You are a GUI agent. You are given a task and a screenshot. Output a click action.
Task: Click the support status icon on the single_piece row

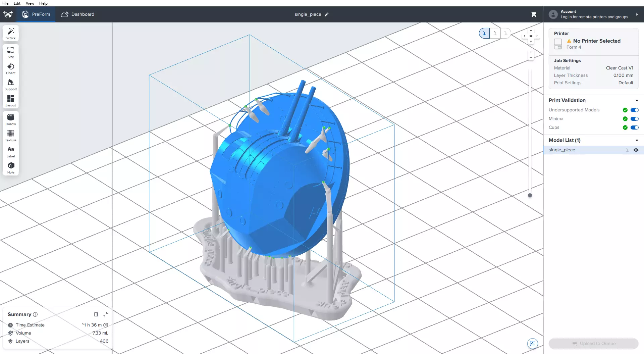point(627,150)
